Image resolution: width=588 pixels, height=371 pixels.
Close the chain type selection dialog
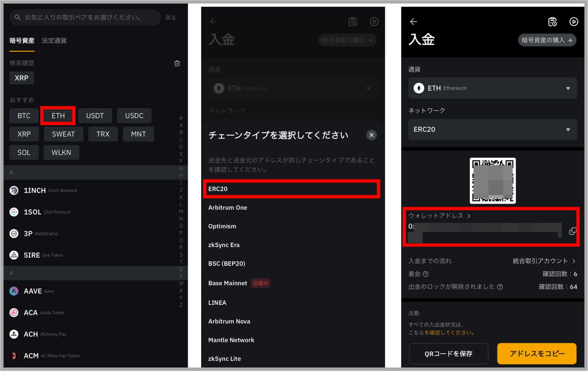pyautogui.click(x=371, y=135)
